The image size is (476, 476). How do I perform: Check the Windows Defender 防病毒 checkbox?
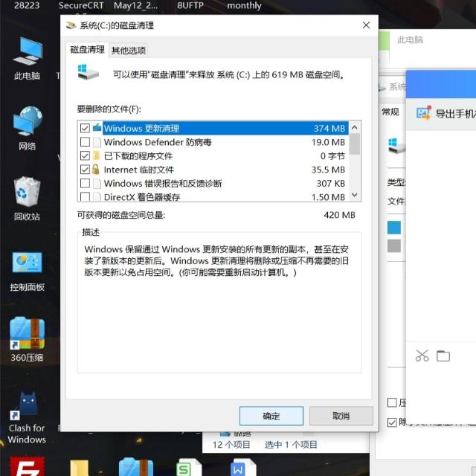(x=85, y=142)
